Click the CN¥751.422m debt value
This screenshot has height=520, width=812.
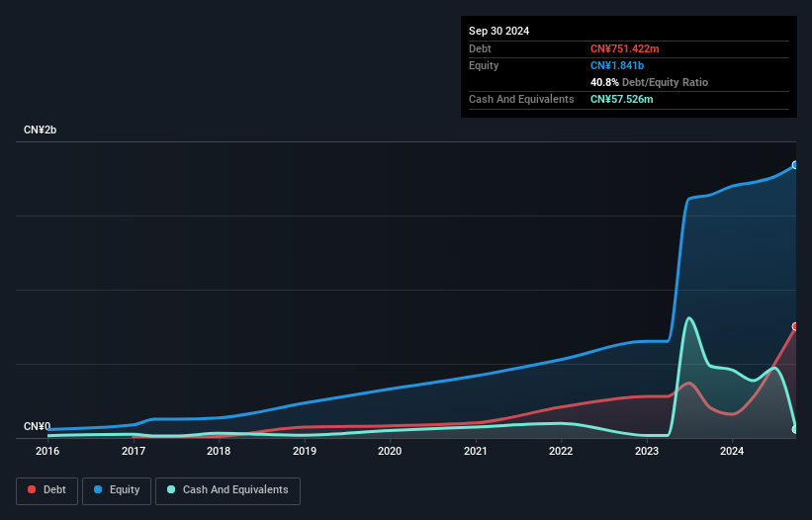[624, 48]
